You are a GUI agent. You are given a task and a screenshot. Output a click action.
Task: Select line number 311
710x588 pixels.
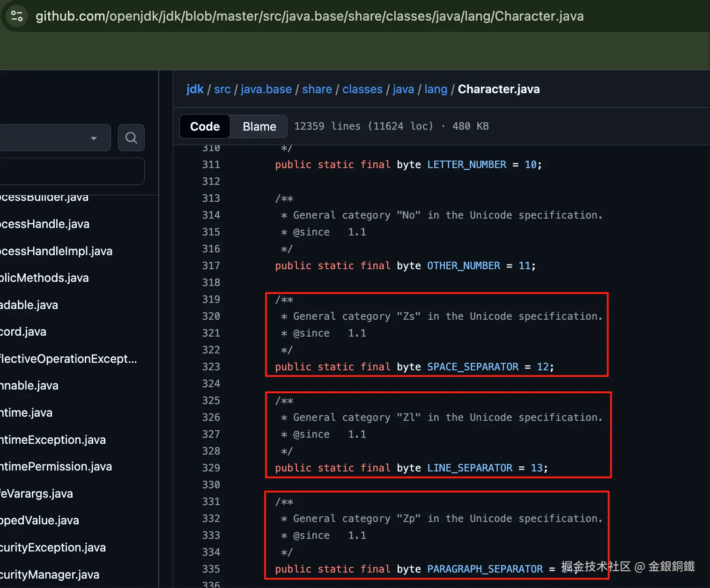[x=211, y=164]
